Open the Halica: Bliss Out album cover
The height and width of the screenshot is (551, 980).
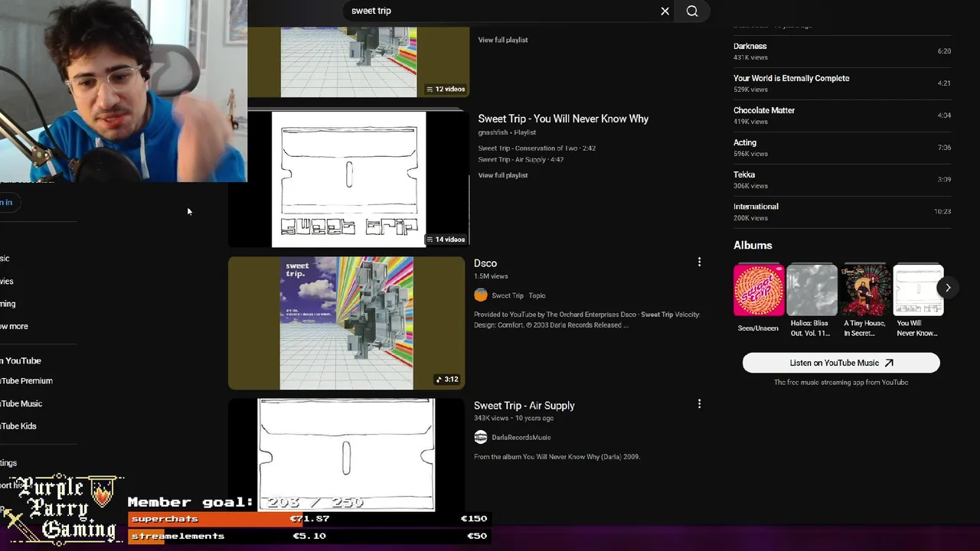pyautogui.click(x=812, y=291)
